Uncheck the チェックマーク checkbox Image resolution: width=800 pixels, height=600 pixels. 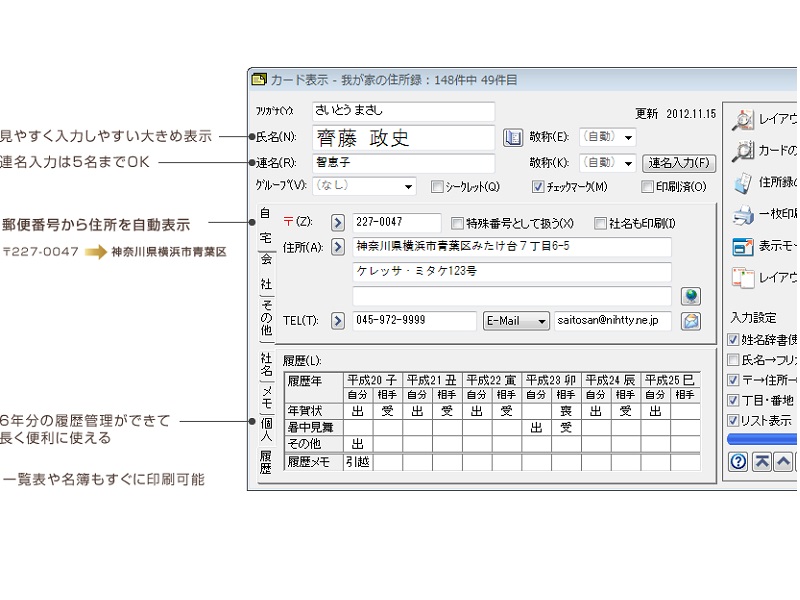coord(538,186)
